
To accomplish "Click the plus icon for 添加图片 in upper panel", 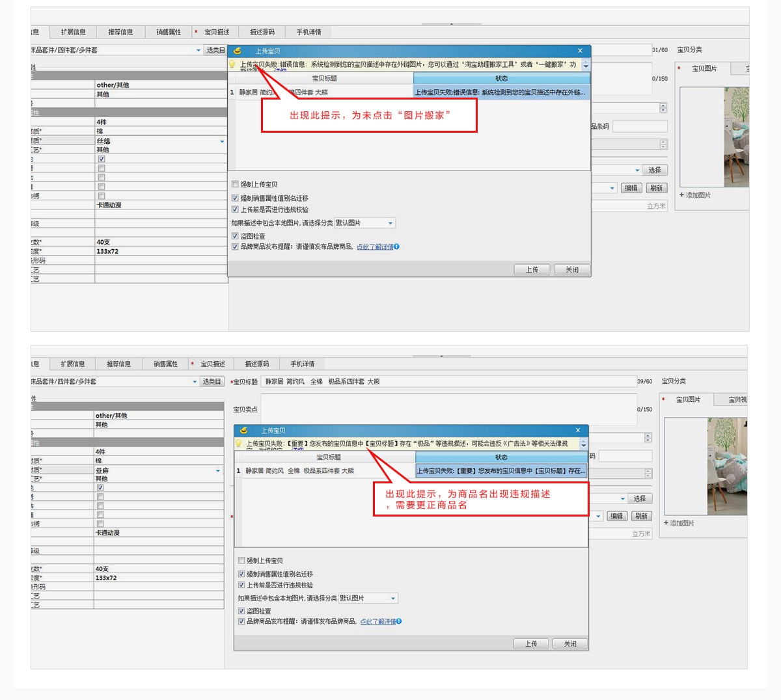I will [x=681, y=195].
